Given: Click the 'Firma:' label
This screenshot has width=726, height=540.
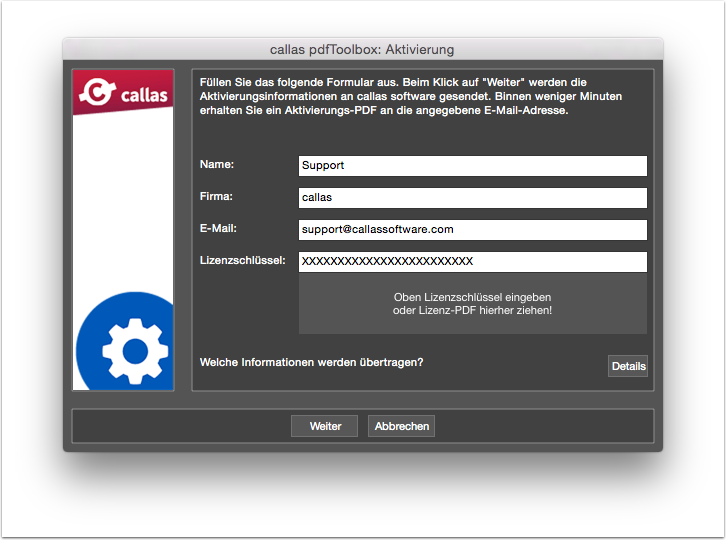Looking at the screenshot, I should pos(216,196).
